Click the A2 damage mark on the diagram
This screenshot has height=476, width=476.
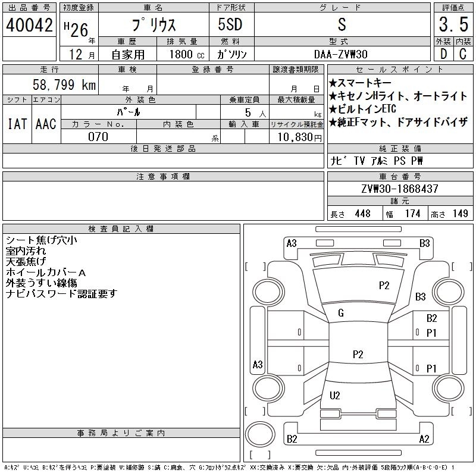click(424, 440)
